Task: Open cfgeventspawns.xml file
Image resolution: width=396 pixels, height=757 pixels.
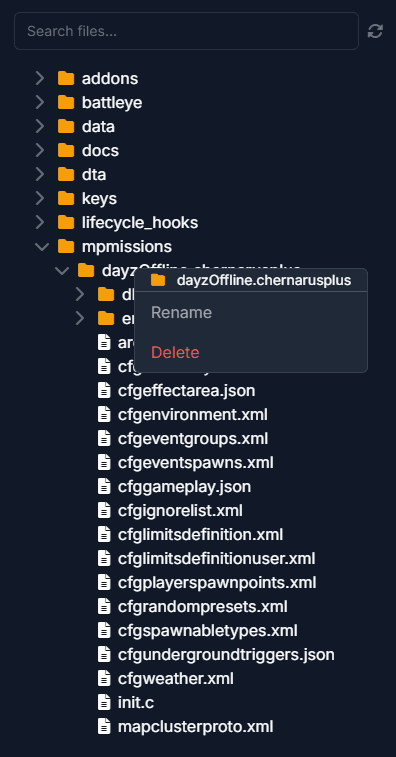Action: point(196,463)
